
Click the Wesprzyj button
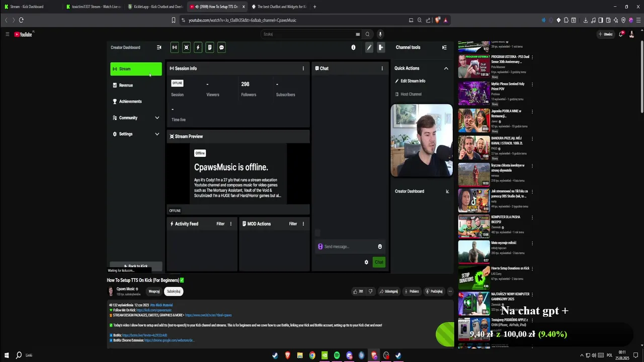coord(154,291)
